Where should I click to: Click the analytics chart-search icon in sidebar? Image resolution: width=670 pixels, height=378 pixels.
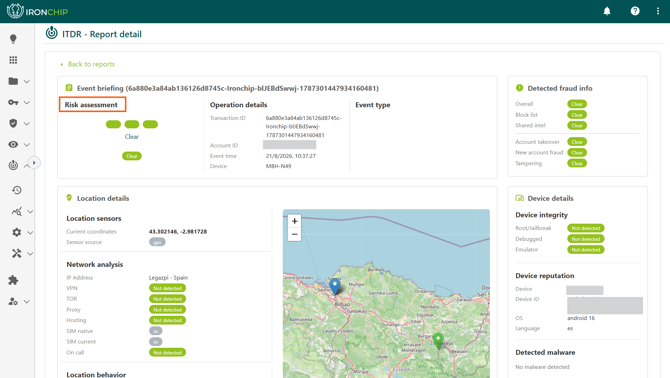(17, 211)
